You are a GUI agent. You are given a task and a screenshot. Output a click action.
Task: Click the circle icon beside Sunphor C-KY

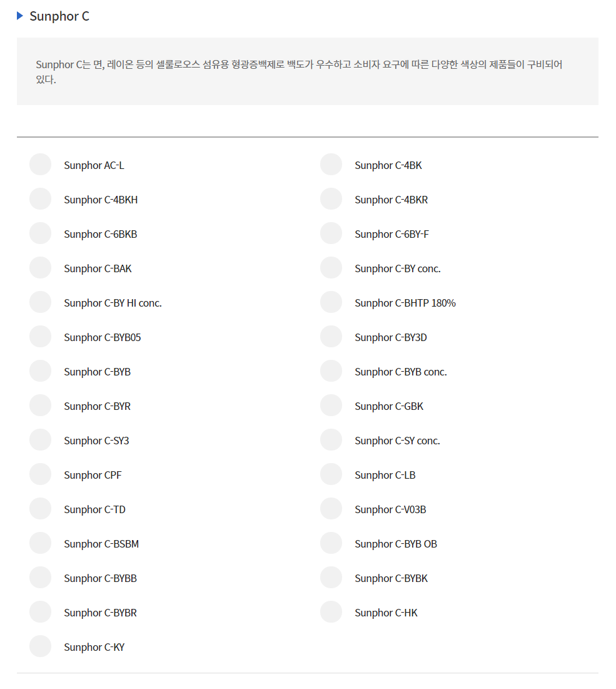point(41,646)
